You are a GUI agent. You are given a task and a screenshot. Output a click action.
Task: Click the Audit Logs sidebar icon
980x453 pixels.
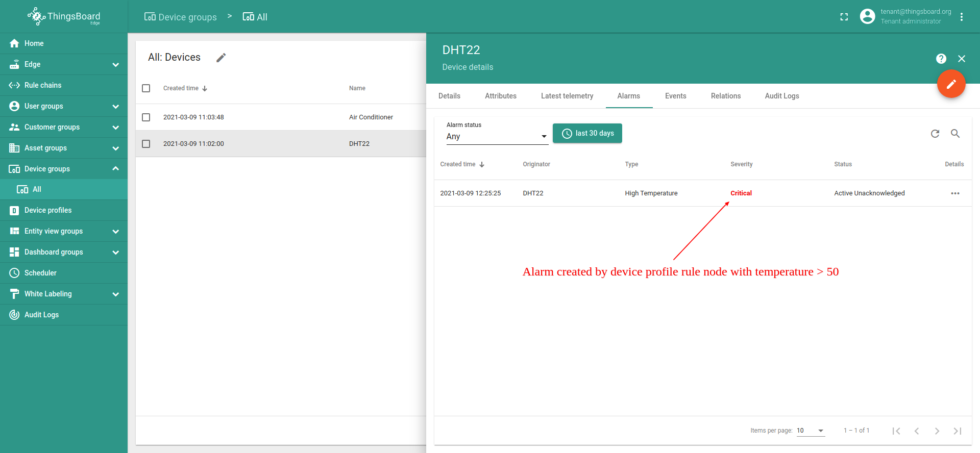tap(14, 315)
